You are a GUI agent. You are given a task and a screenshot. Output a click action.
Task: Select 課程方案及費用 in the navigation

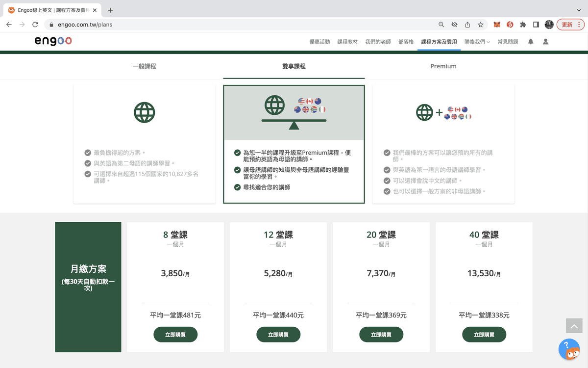pos(439,42)
